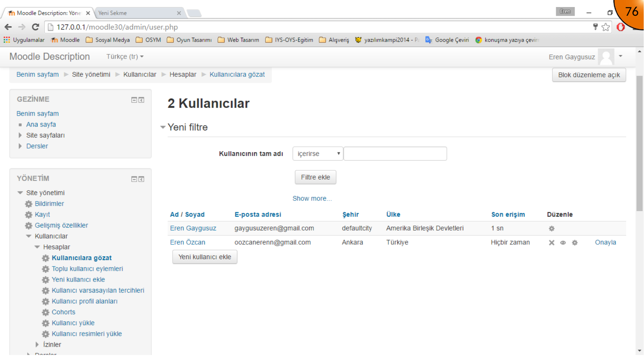The image size is (644, 362).
Task: Click the key icon in address bar
Action: [x=595, y=27]
